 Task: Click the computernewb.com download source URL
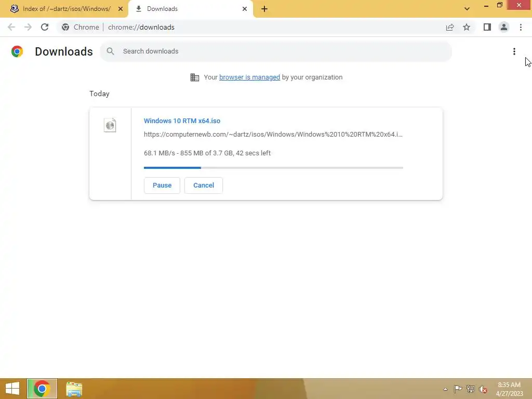coord(273,135)
